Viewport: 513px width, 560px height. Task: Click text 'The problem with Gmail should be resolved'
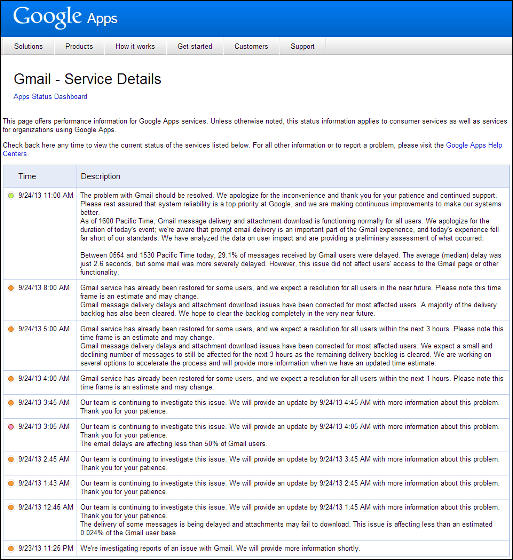[x=147, y=195]
